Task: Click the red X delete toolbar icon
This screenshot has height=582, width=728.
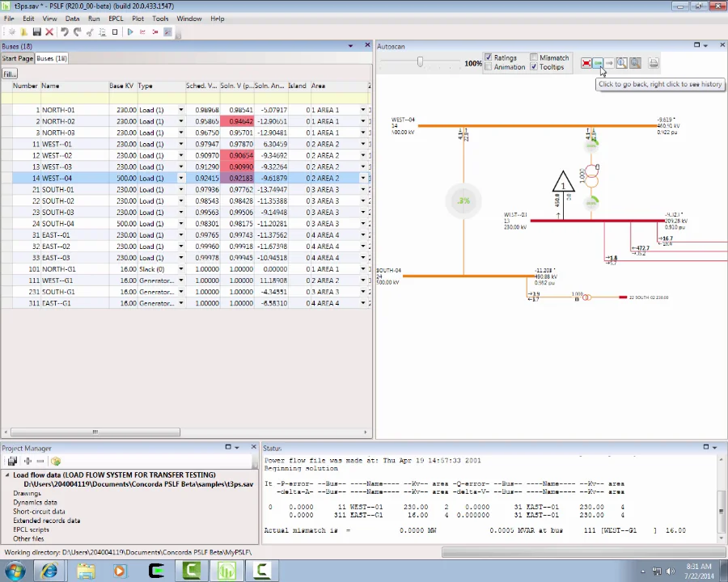Action: (x=49, y=32)
